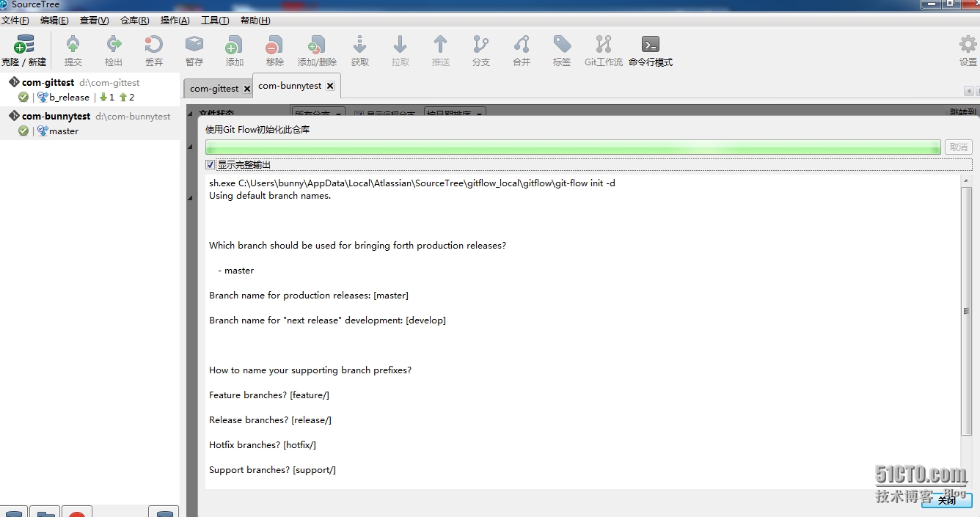Click the Merge (合并) toolbar icon
This screenshot has height=517, width=980.
pyautogui.click(x=522, y=45)
